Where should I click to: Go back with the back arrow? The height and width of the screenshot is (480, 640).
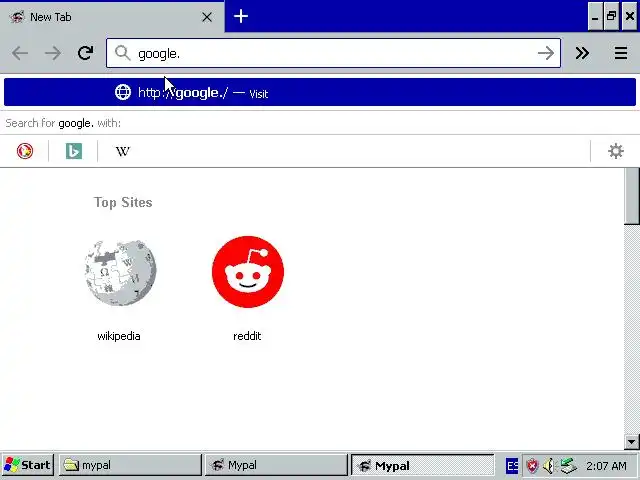pyautogui.click(x=20, y=53)
